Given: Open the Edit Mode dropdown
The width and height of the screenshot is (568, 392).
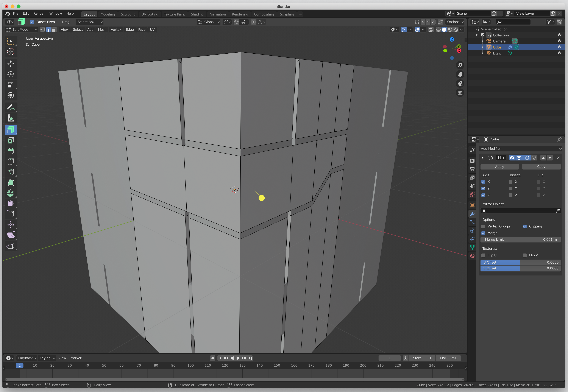Looking at the screenshot, I should point(22,30).
